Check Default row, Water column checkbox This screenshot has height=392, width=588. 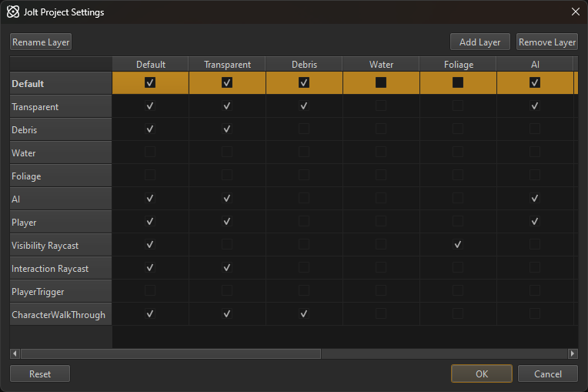(x=381, y=82)
